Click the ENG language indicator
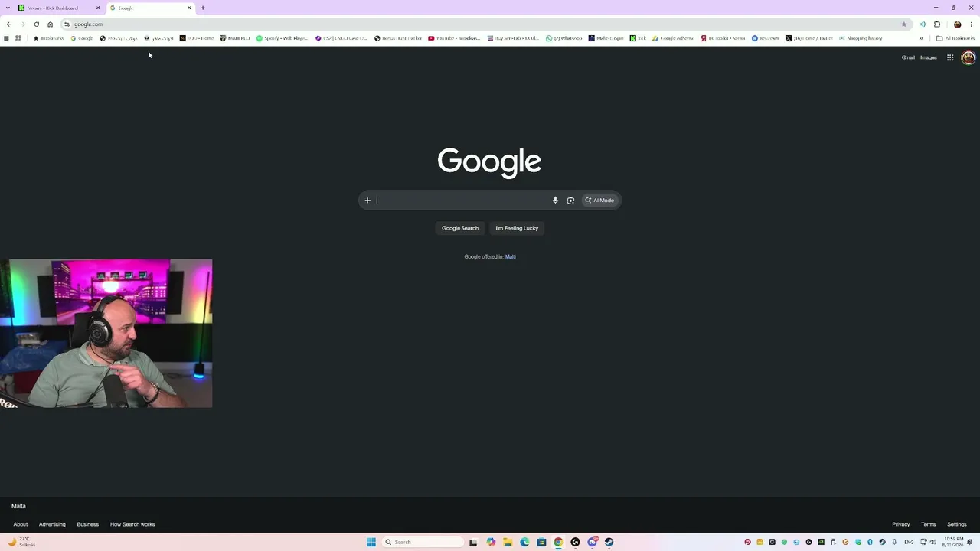 click(909, 542)
